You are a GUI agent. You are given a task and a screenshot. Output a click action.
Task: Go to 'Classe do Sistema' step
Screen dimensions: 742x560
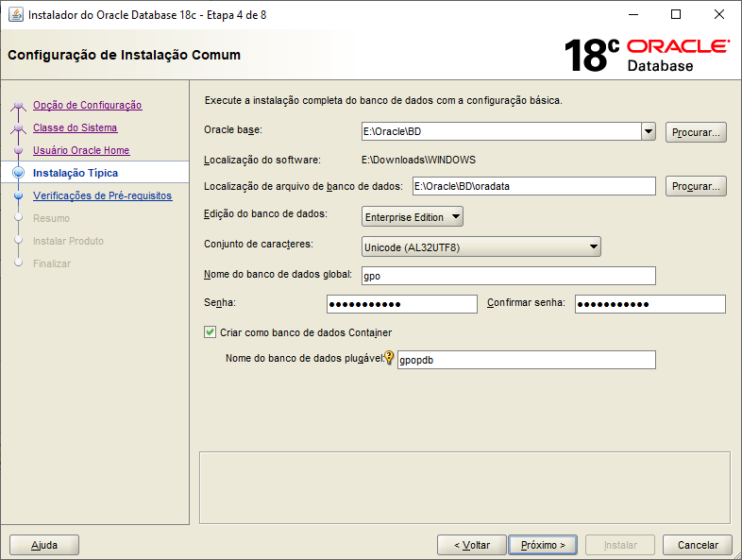point(75,127)
